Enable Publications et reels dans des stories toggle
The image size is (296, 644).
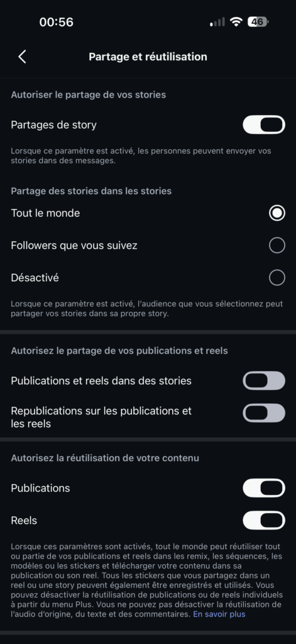[x=263, y=380]
